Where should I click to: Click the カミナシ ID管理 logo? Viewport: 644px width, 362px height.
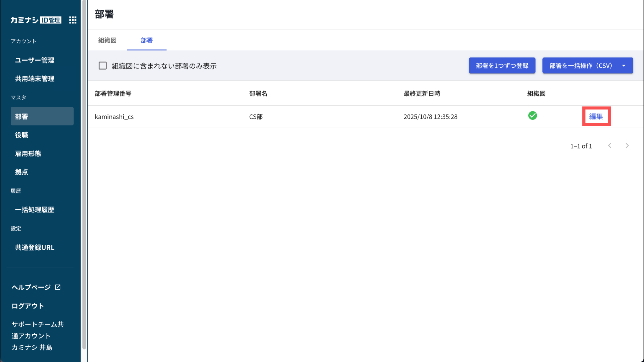[x=36, y=20]
